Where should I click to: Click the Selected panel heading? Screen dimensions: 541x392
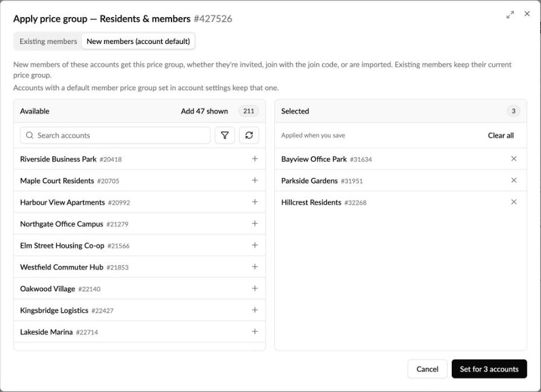pos(295,111)
